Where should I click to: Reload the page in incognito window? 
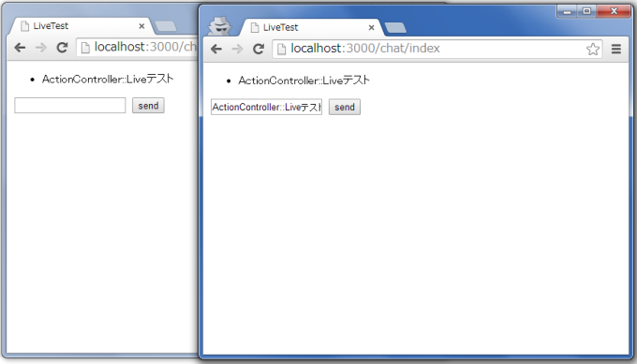click(259, 49)
